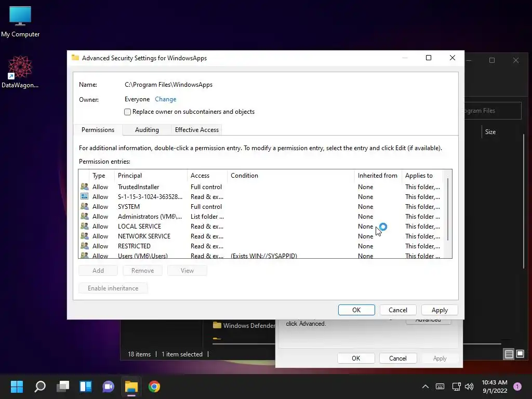532x399 pixels.
Task: Click Windows Defender folder icon in Explorer
Action: [217, 325]
